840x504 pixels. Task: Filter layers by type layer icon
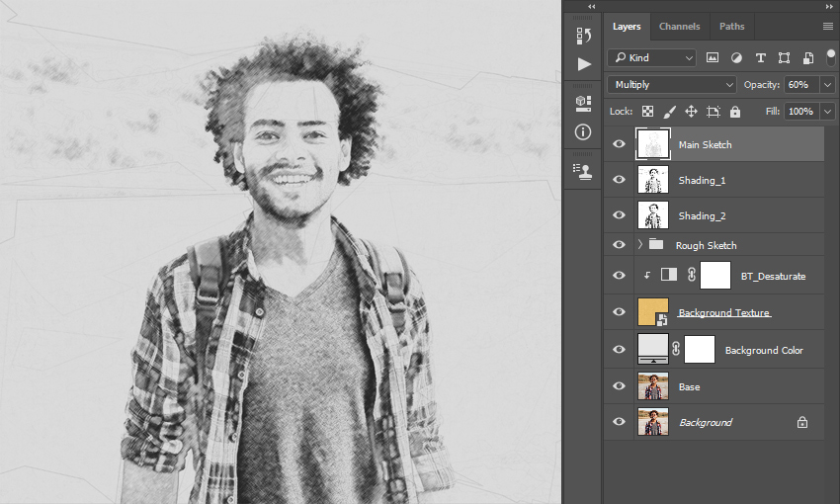760,58
